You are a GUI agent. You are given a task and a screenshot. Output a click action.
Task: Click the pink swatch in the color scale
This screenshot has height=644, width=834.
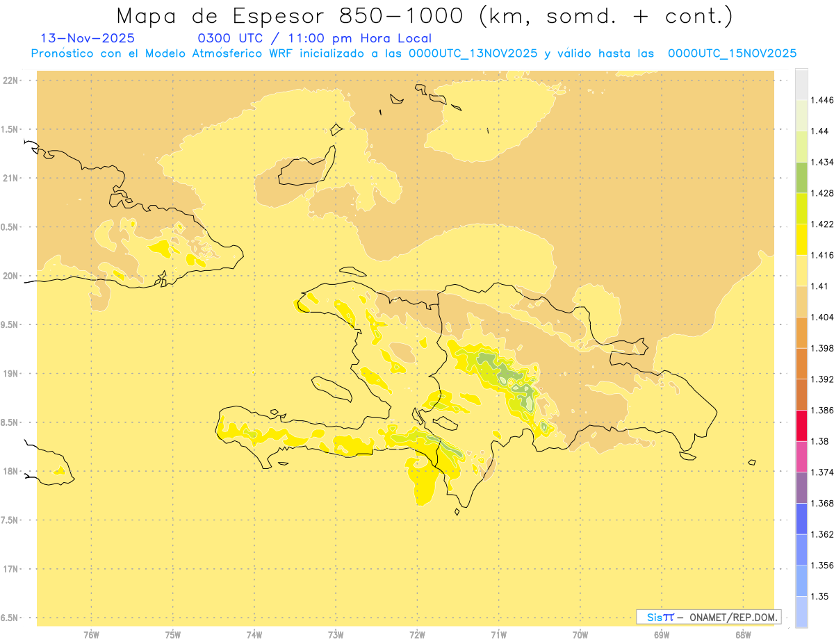point(801,457)
